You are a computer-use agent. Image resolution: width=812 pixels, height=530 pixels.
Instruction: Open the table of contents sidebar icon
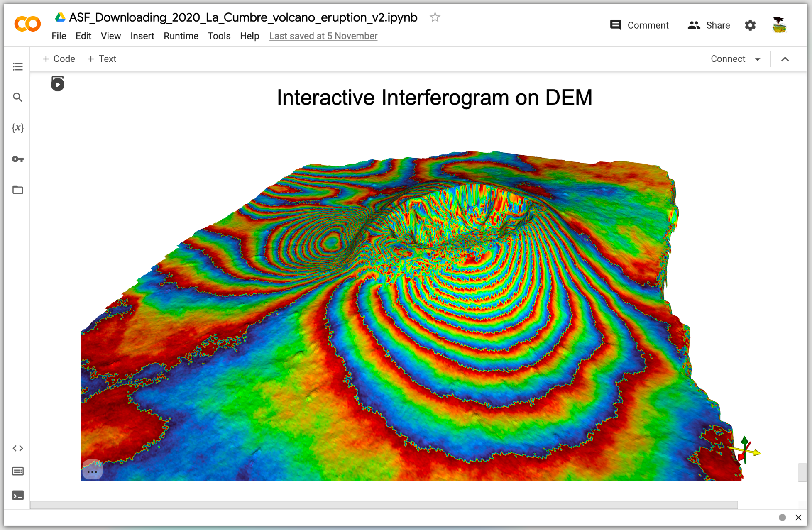[17, 66]
